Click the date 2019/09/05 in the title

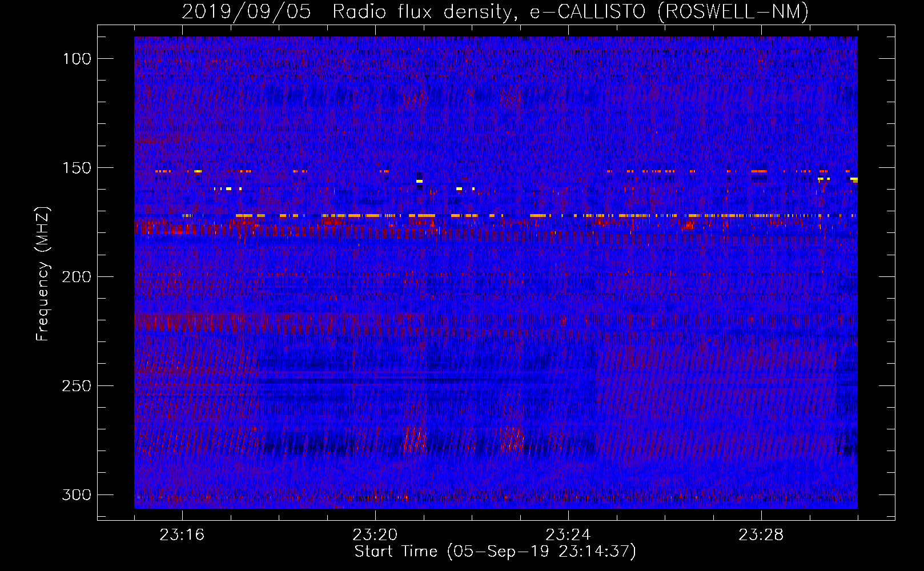[x=247, y=12]
